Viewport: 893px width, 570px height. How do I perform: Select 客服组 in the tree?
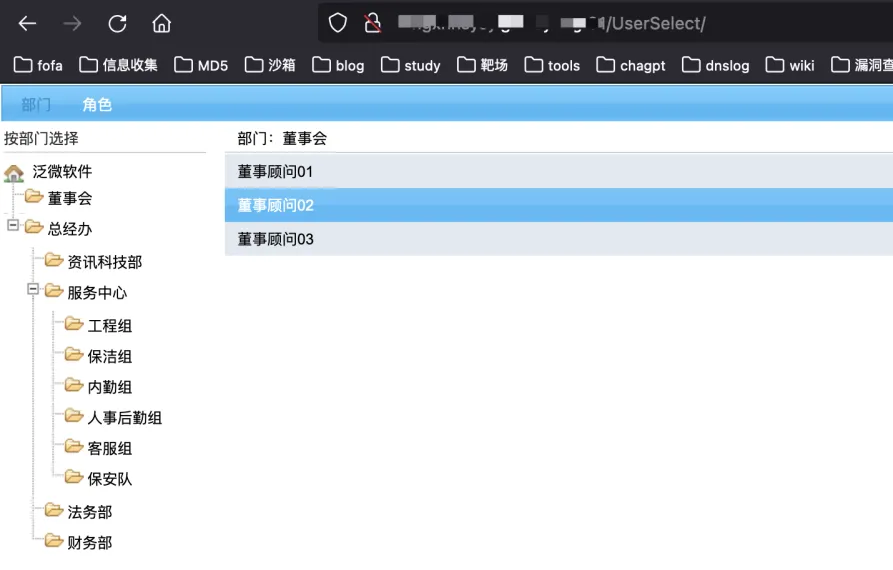110,448
